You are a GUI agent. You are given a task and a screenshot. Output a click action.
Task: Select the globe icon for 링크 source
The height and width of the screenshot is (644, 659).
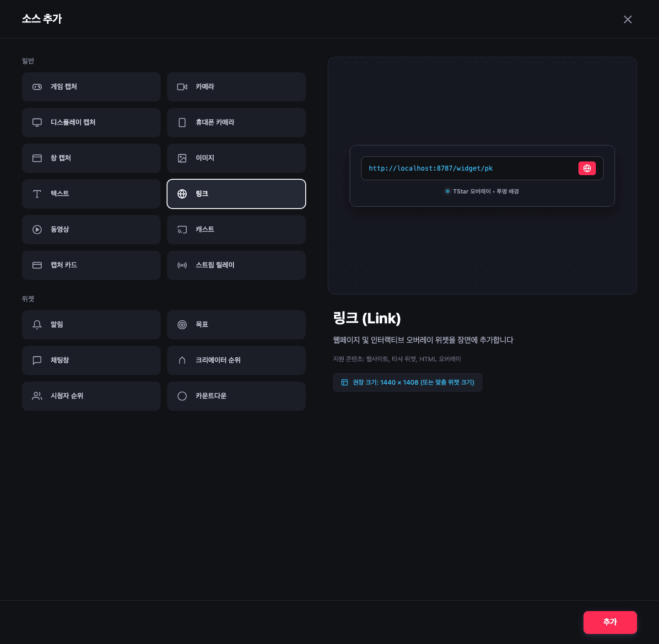coord(182,194)
